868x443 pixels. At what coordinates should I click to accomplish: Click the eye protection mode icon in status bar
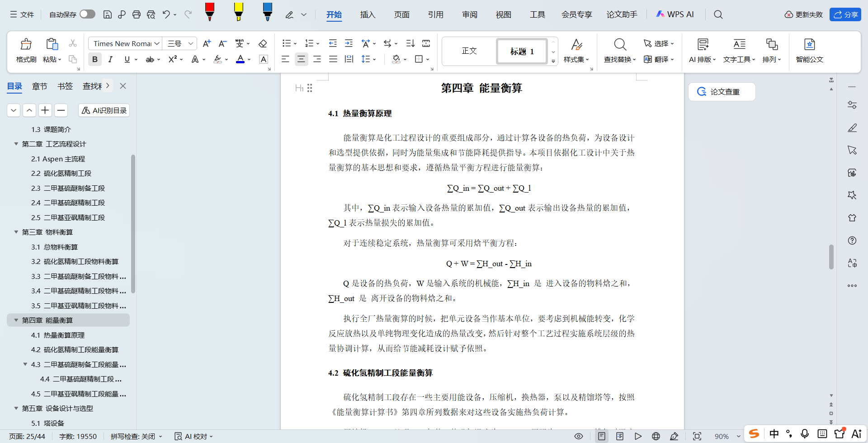578,436
